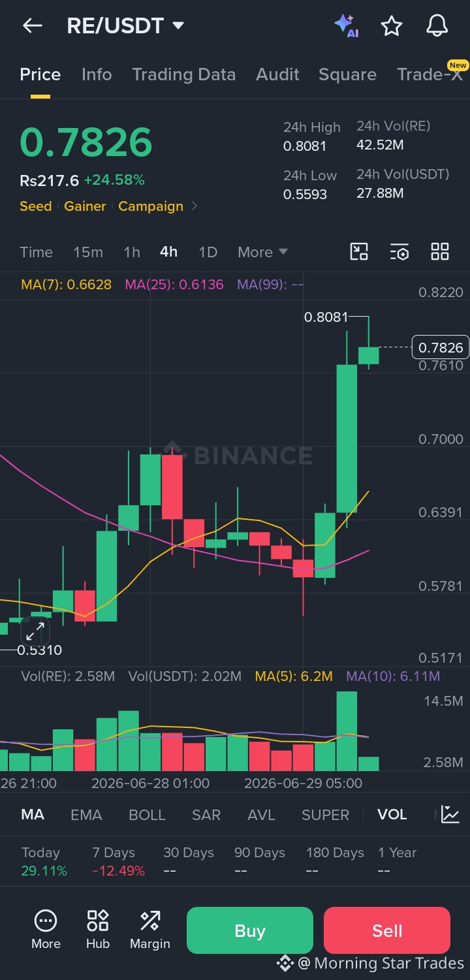Tap the red Sell button

click(x=387, y=930)
